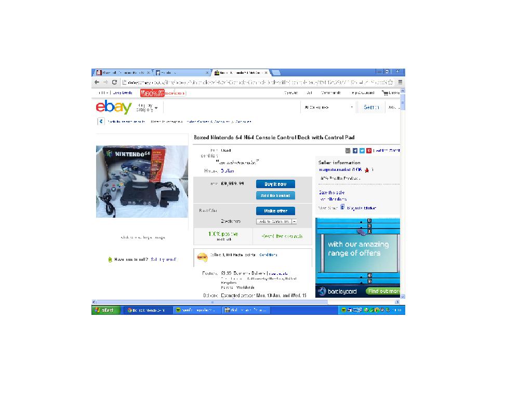Image resolution: width=532 pixels, height=399 pixels.
Task: Open the Help & Contact link
Action: coord(363,92)
